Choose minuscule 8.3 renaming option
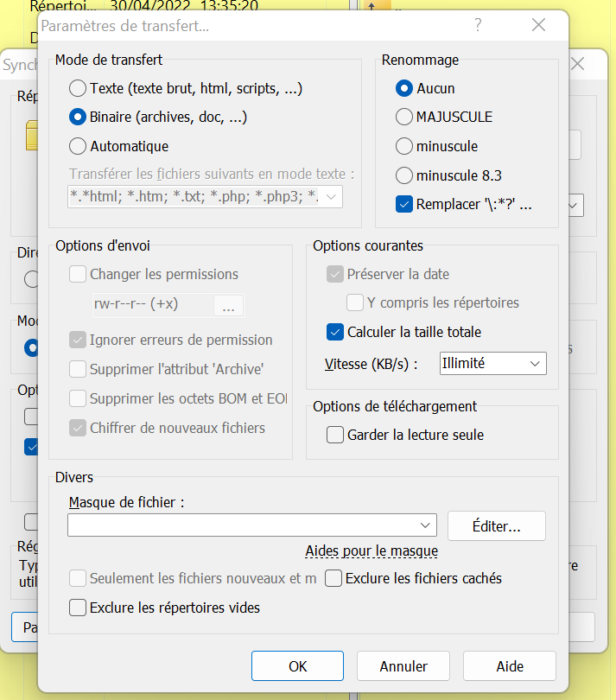The width and height of the screenshot is (616, 700). tap(403, 175)
